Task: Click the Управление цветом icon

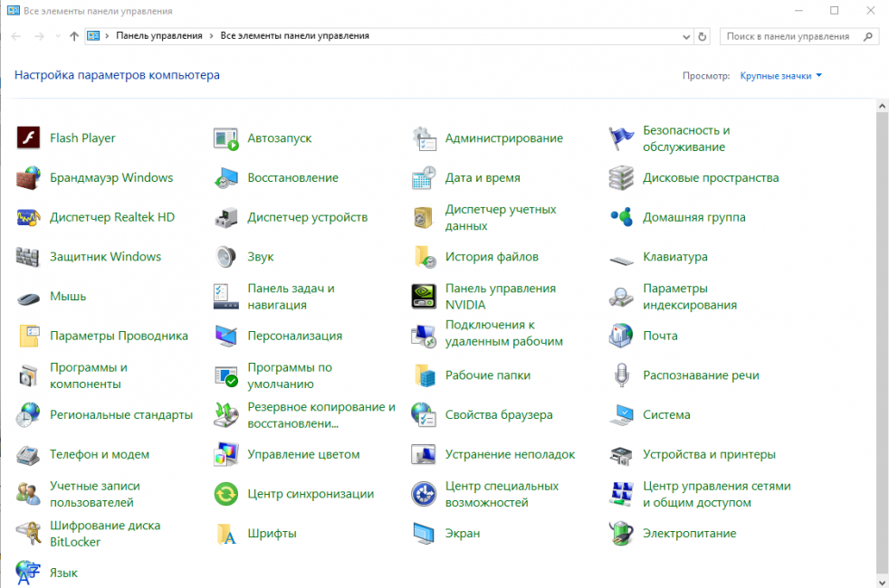Action: click(225, 454)
